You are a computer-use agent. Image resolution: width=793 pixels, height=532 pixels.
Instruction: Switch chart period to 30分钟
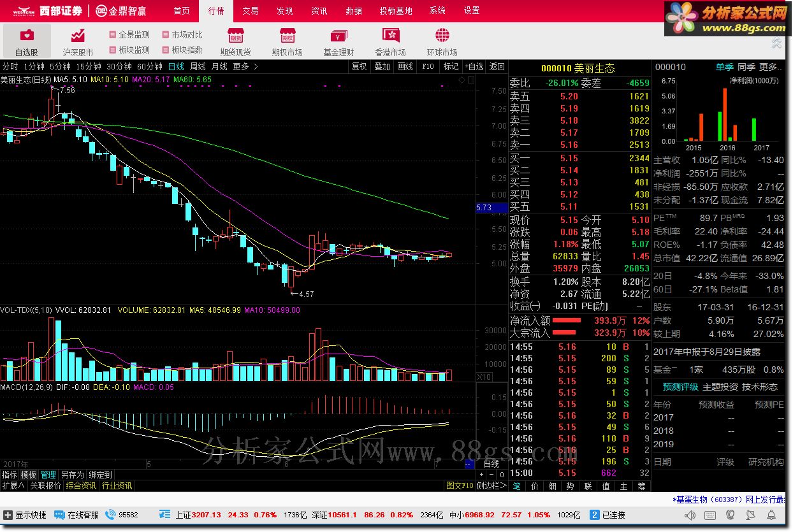(x=119, y=66)
